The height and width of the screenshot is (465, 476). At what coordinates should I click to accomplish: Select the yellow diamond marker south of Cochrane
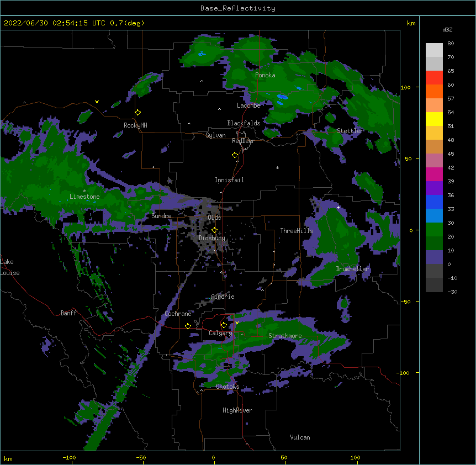[188, 326]
